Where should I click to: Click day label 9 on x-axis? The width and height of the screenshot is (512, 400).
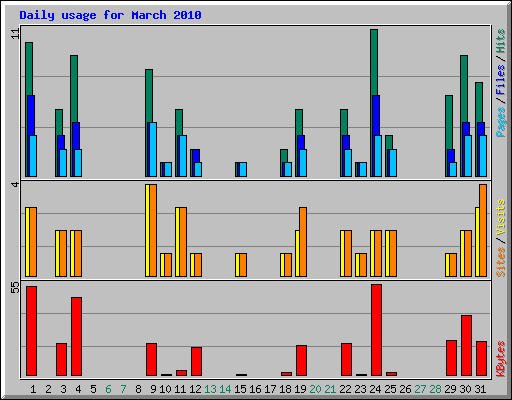pos(153,389)
